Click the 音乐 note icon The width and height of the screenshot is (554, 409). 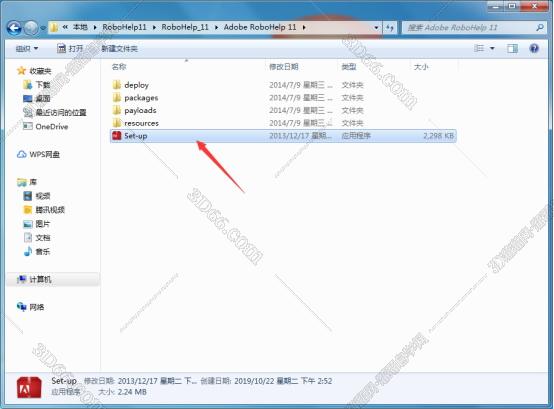pyautogui.click(x=28, y=251)
